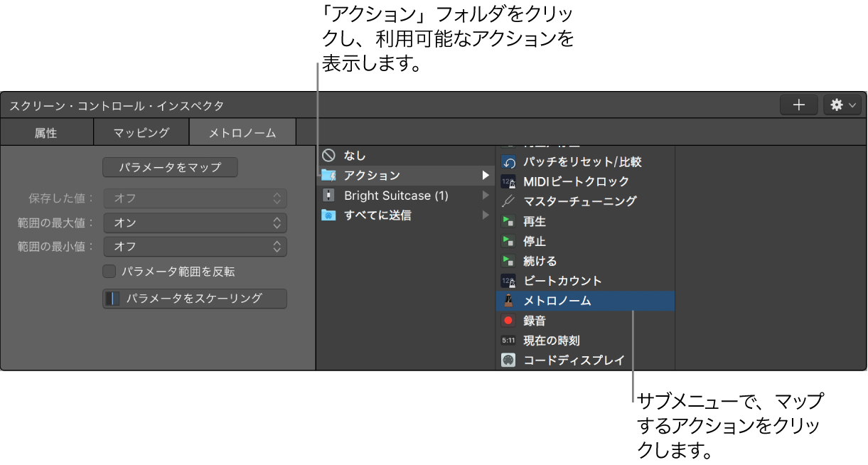The image size is (868, 465).
Task: Click the MIDIビートクロック action icon
Action: [508, 181]
